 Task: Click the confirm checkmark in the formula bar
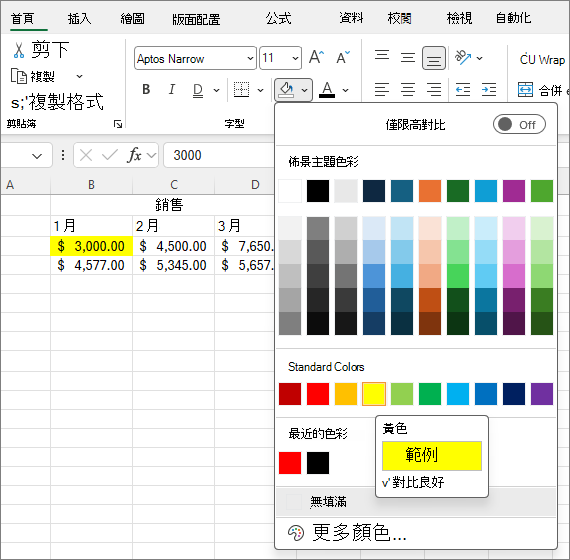(110, 155)
